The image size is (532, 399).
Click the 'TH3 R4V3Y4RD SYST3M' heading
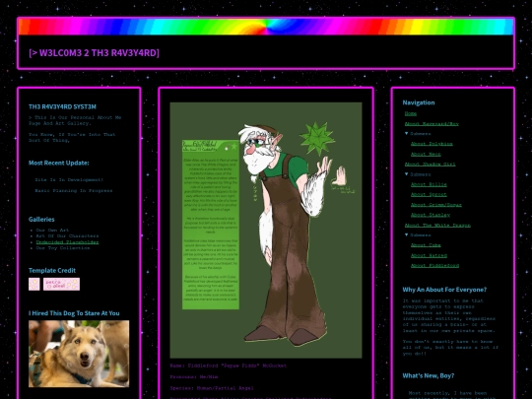coord(62,106)
